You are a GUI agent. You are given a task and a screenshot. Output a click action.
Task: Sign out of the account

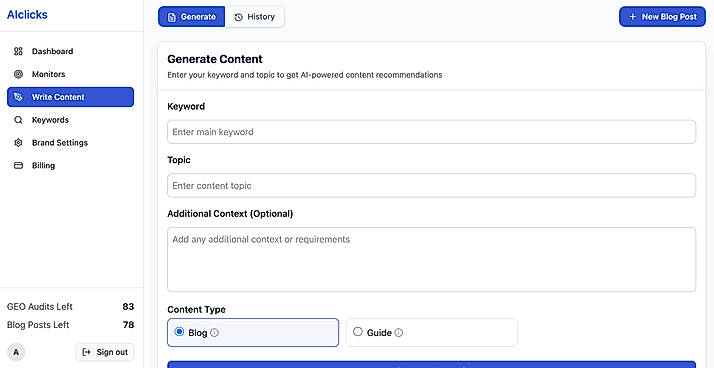105,352
